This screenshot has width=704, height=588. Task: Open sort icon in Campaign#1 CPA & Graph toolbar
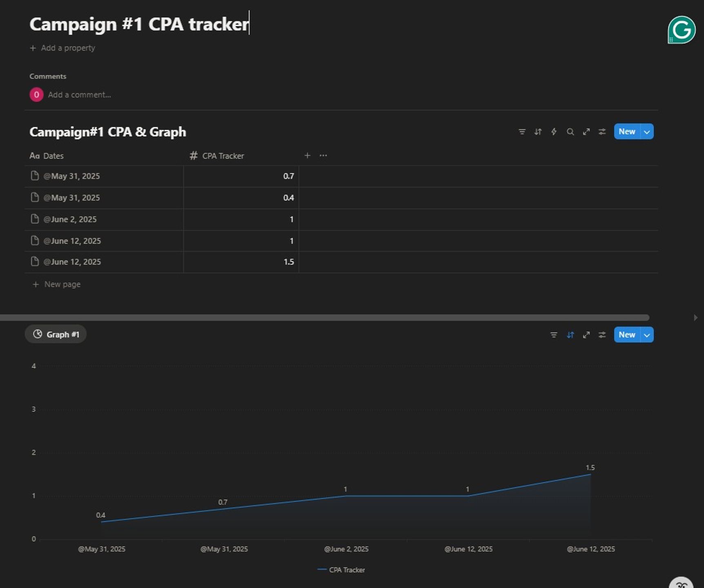(x=538, y=131)
